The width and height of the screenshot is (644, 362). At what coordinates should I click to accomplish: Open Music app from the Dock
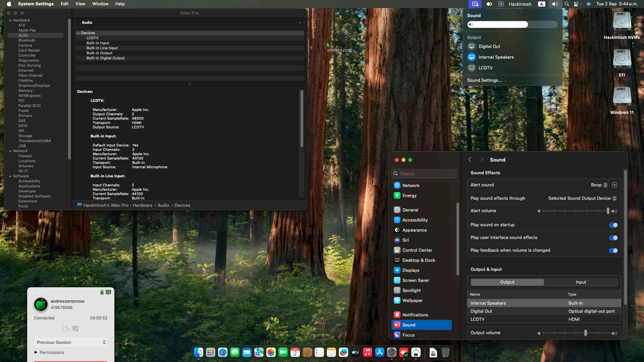pyautogui.click(x=367, y=353)
